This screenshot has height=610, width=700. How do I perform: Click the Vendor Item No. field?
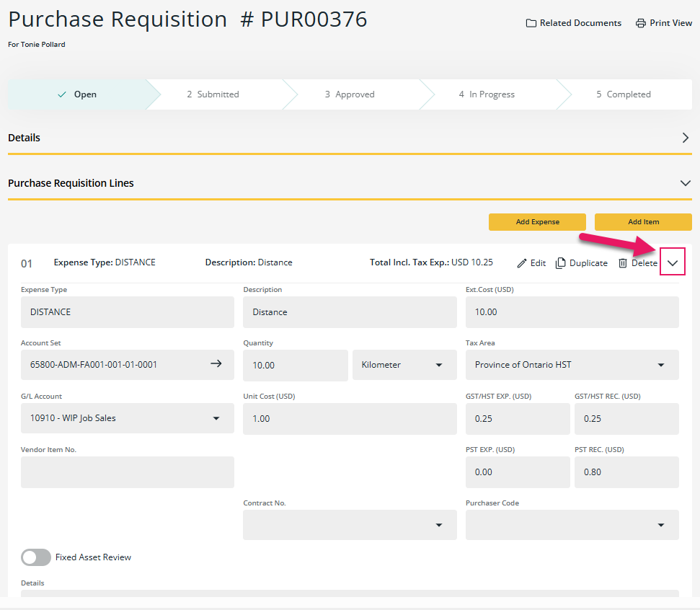pyautogui.click(x=127, y=472)
